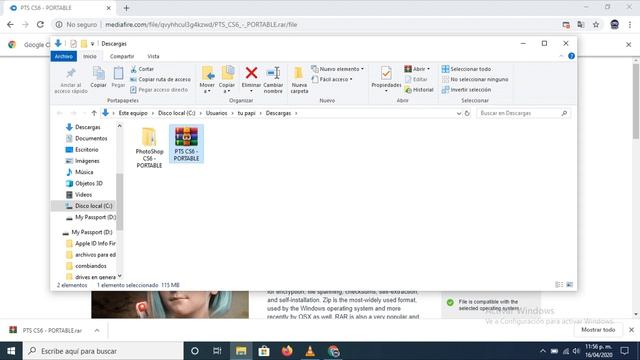Open the downloaded file options chevron
The image size is (640, 360).
coord(97,330)
